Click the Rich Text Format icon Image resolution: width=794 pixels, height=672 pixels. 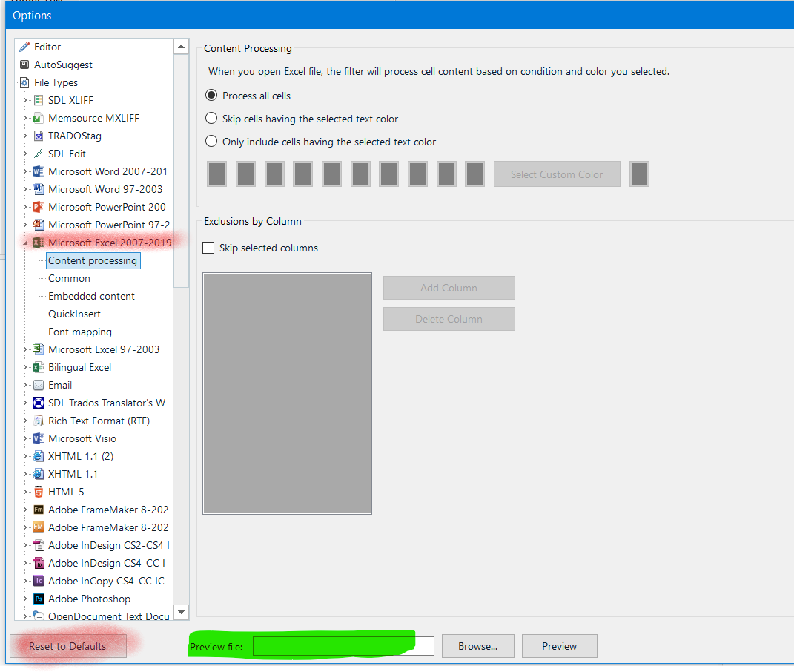(39, 421)
